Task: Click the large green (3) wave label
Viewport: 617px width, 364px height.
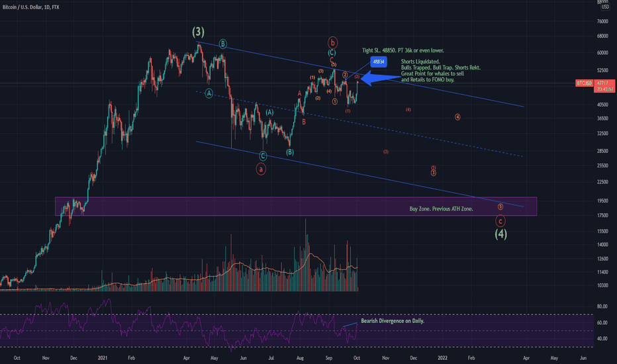Action: coord(198,32)
